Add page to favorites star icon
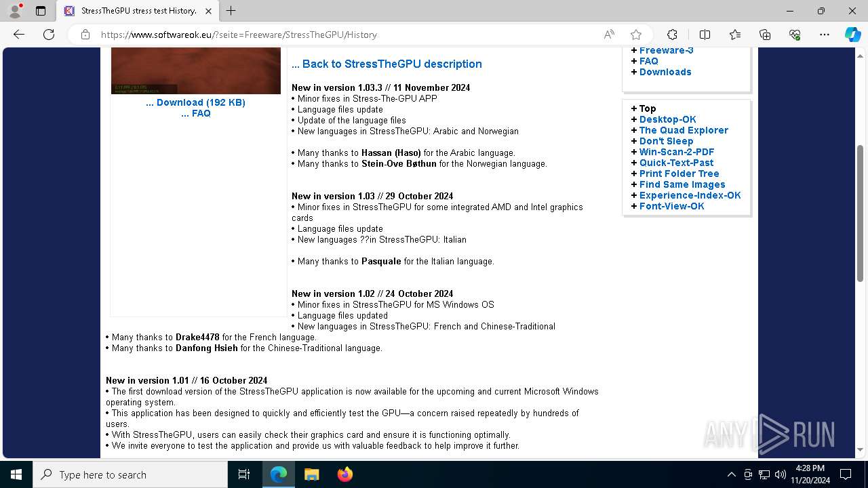Image resolution: width=868 pixels, height=488 pixels. (635, 35)
